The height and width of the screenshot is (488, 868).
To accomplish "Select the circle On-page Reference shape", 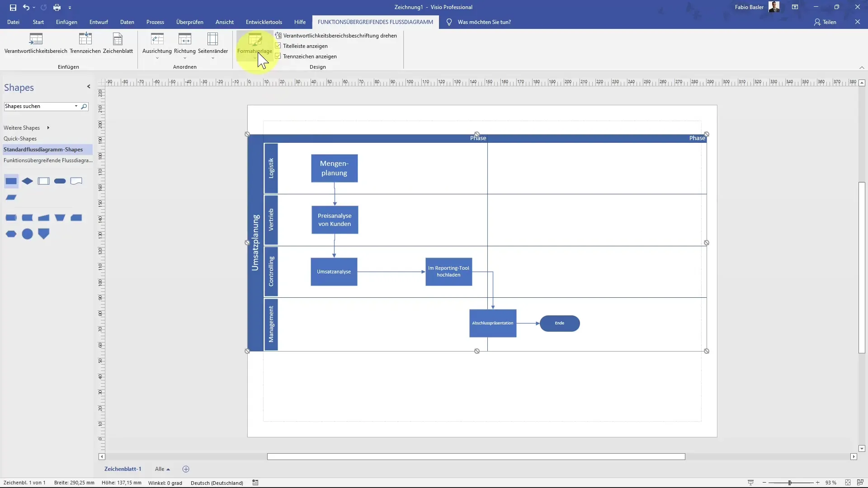I will tap(28, 234).
